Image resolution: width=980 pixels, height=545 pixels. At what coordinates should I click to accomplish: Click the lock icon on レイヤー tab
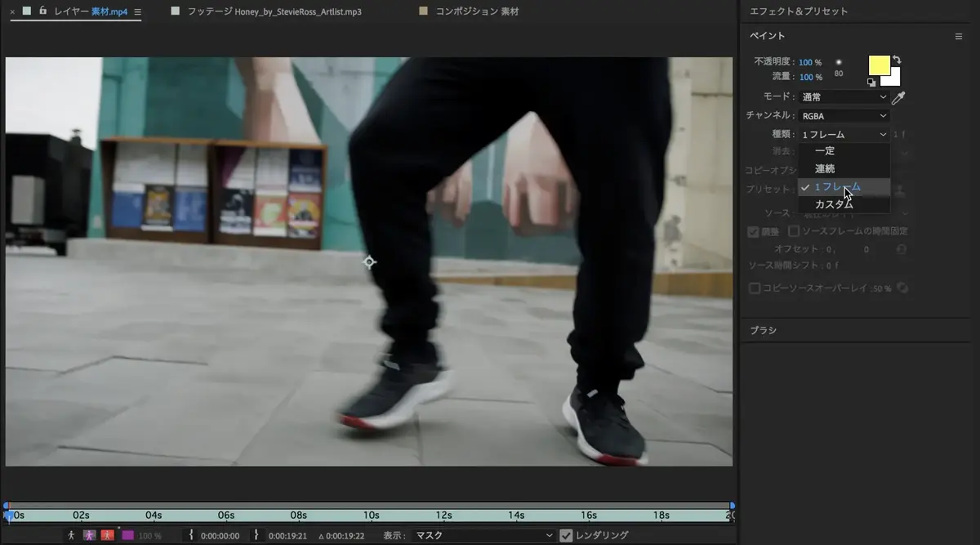pos(42,11)
